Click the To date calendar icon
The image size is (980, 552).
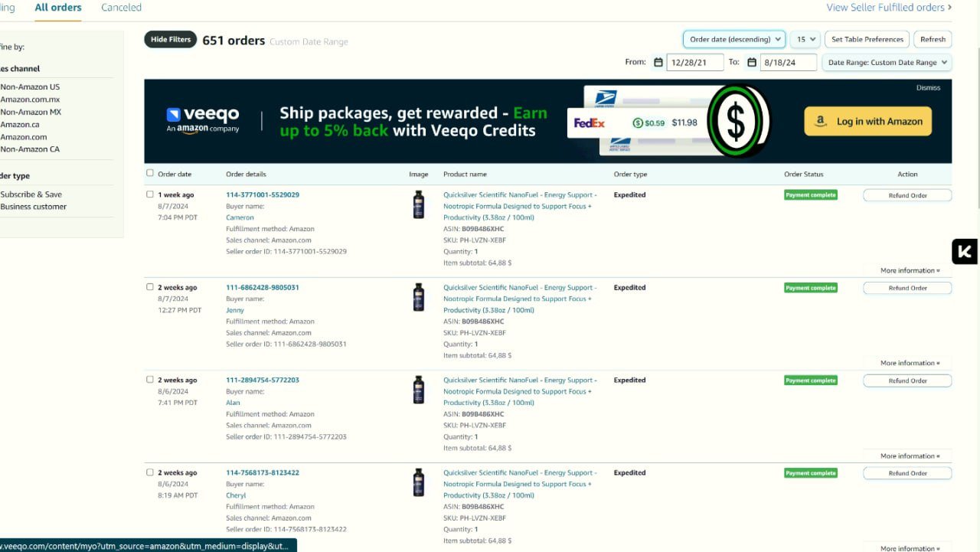tap(752, 63)
